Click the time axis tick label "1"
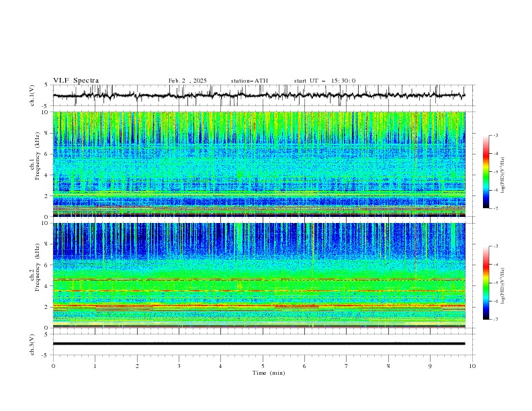The image size is (532, 411). pyautogui.click(x=95, y=366)
